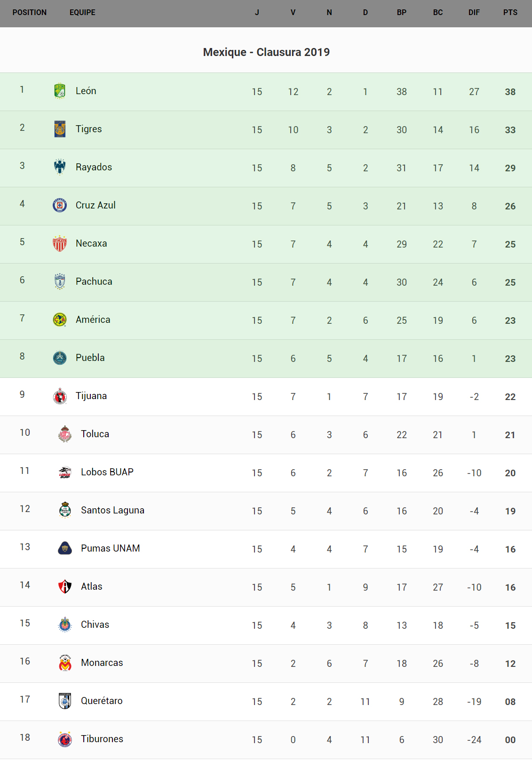This screenshot has height=761, width=532.
Task: Click the Necaxa striped crest icon
Action: click(x=60, y=243)
